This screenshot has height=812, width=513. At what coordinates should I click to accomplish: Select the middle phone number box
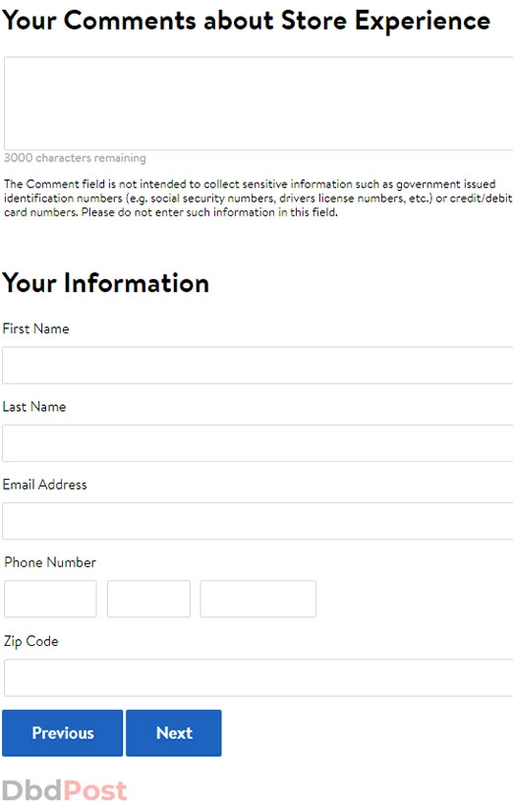[x=148, y=599]
